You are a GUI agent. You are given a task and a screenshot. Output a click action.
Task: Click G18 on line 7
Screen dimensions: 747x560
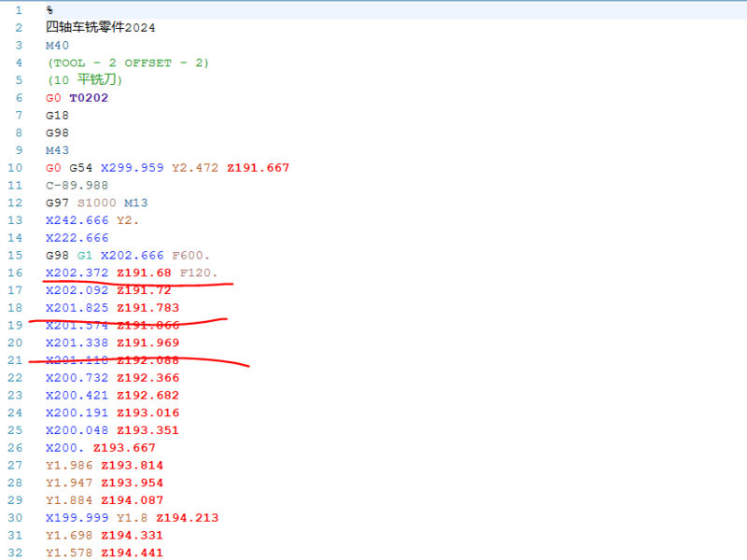pyautogui.click(x=57, y=115)
